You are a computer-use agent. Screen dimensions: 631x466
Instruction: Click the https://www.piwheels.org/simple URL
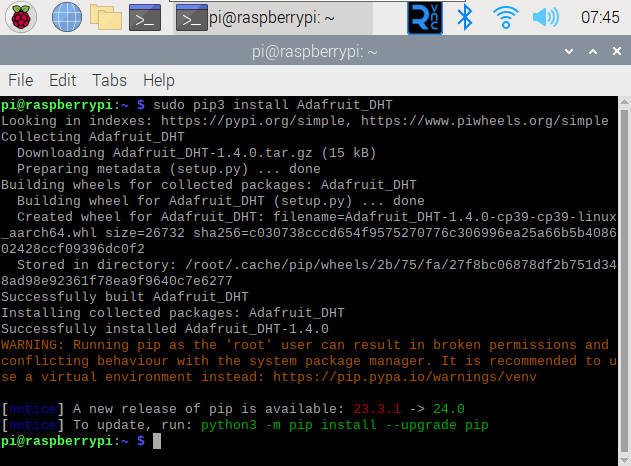[x=485, y=121]
